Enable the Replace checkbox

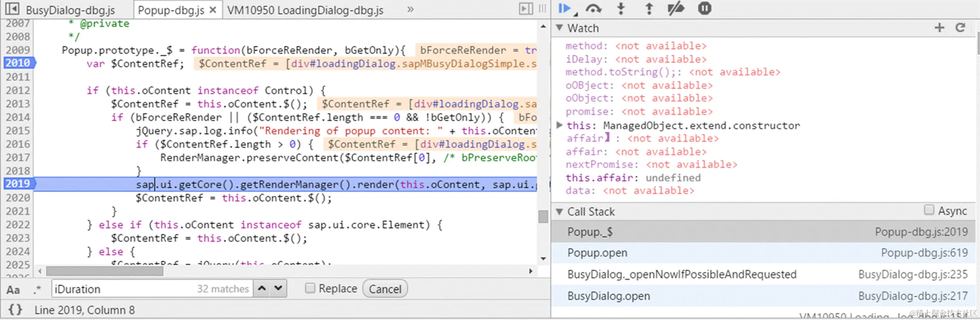click(x=310, y=288)
